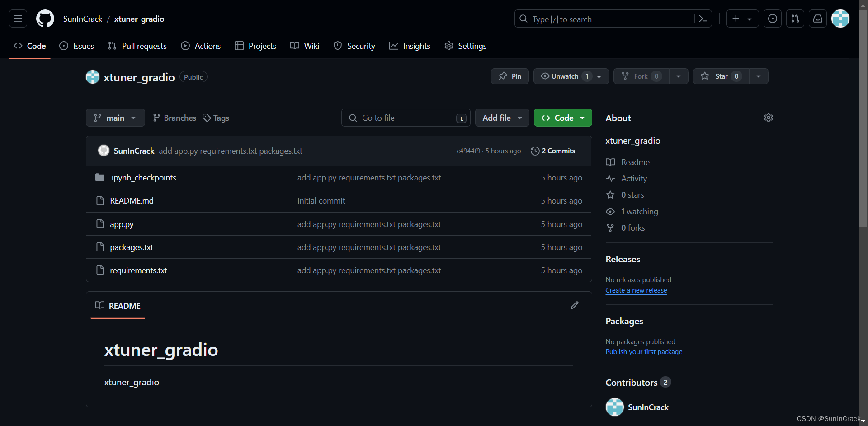Click the file icon next to packages.txt

(100, 247)
